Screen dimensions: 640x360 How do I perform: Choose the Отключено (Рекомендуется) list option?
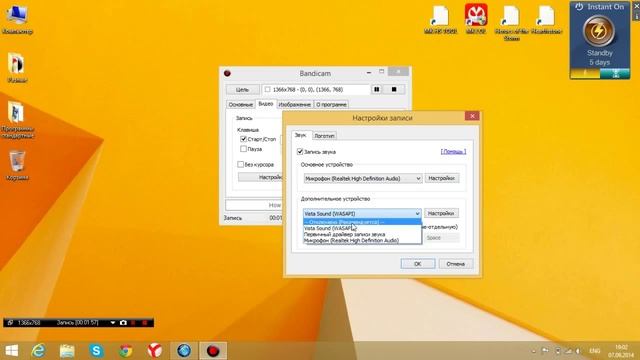362,222
